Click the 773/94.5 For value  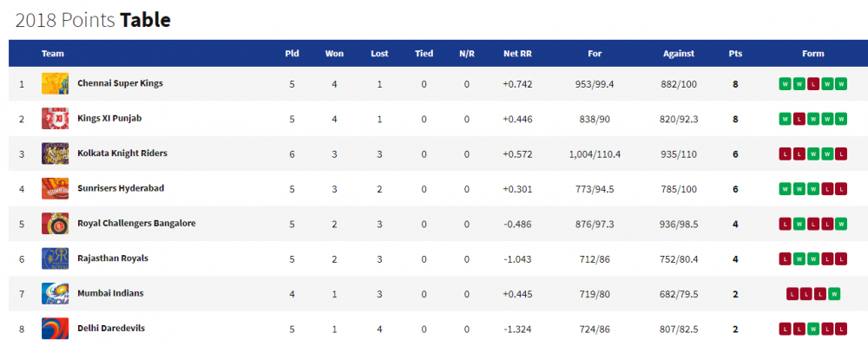tap(595, 189)
